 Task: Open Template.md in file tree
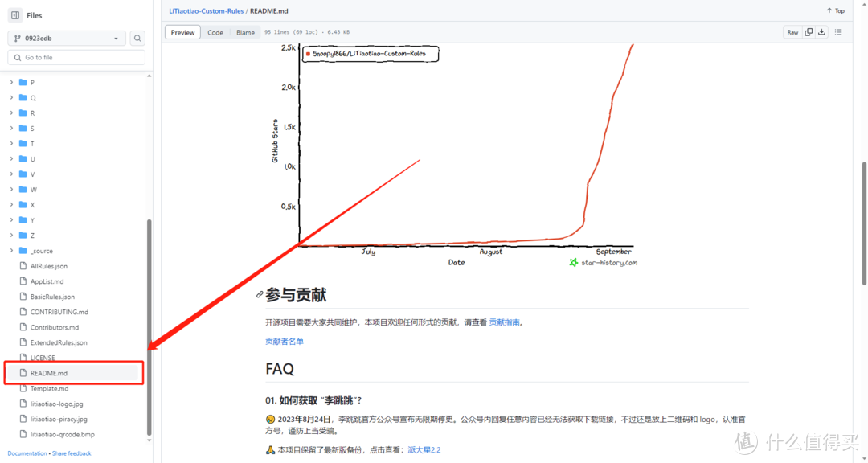49,389
